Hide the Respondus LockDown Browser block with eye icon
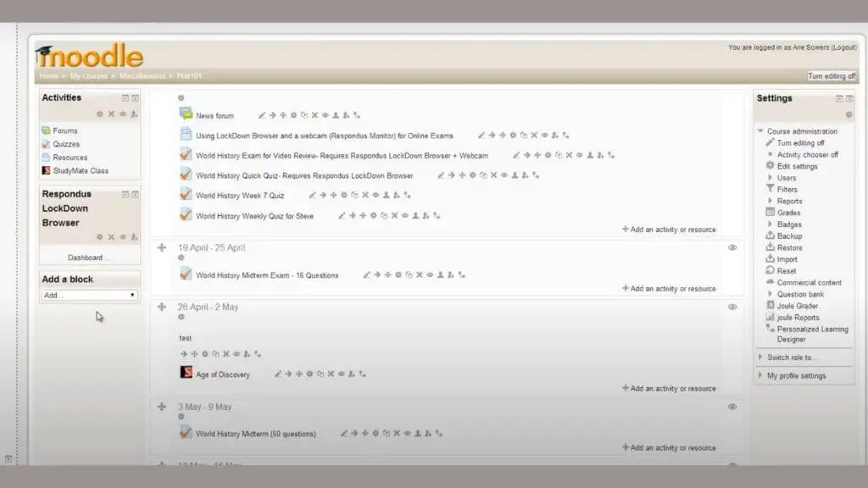Screen dimensions: 868x488 [x=122, y=237]
